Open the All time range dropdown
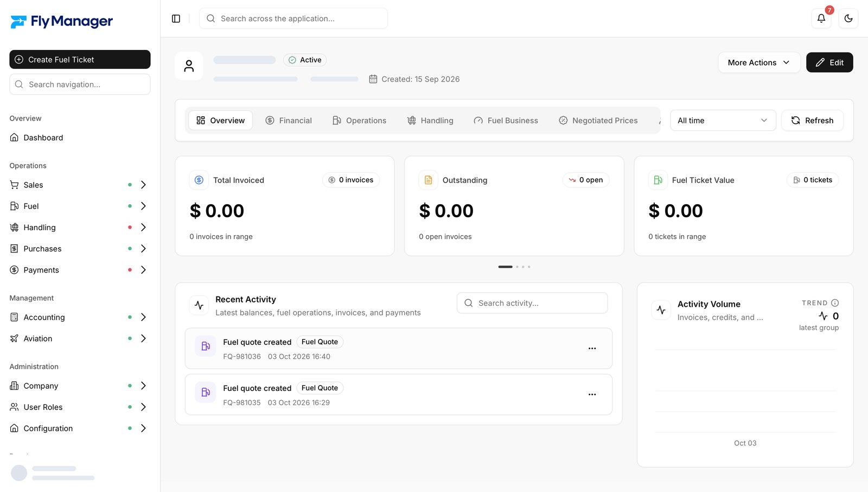This screenshot has width=868, height=492. pyautogui.click(x=723, y=121)
